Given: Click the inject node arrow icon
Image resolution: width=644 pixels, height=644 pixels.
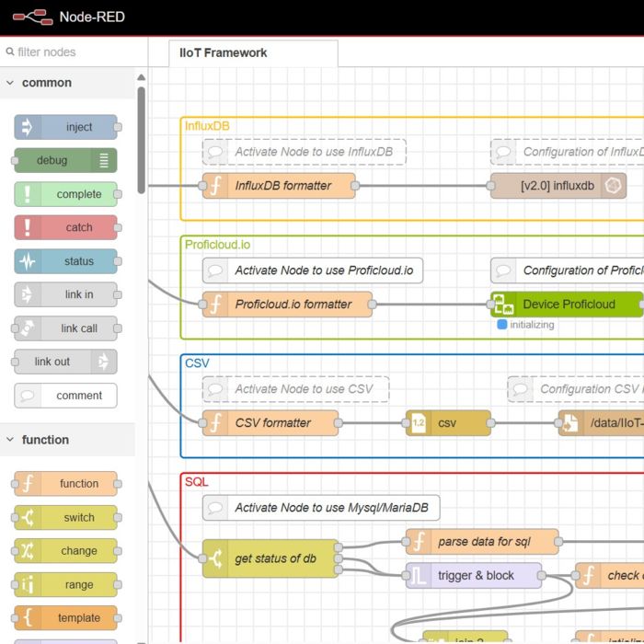Looking at the screenshot, I should pos(27,127).
